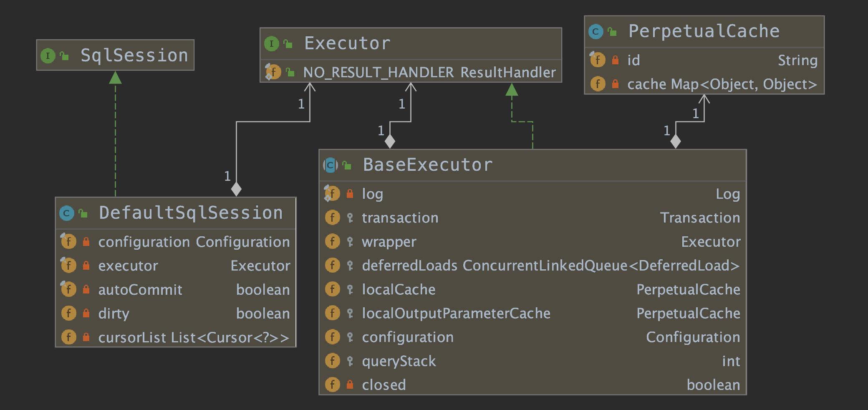Select the DefaultSqlSession node header
The height and width of the screenshot is (410, 868).
191,213
